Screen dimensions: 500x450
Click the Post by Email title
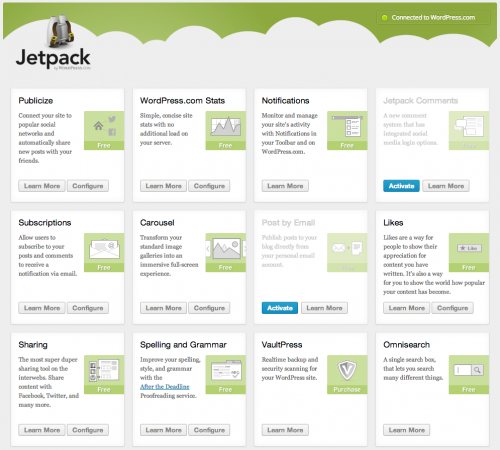tap(288, 223)
